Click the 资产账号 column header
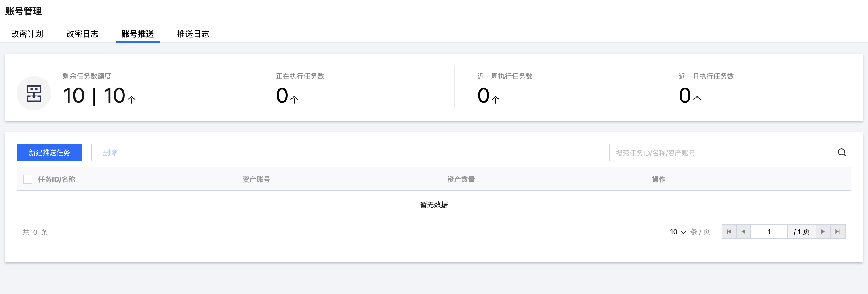 [256, 179]
